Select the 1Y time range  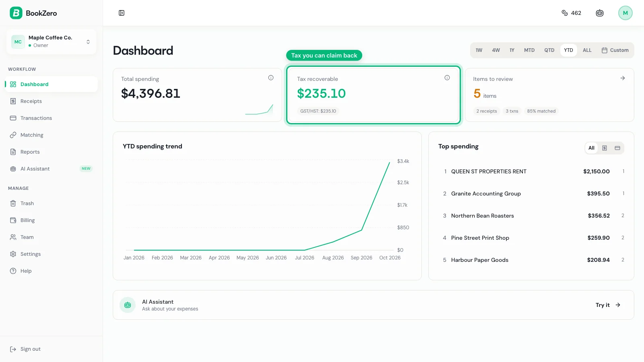click(512, 50)
